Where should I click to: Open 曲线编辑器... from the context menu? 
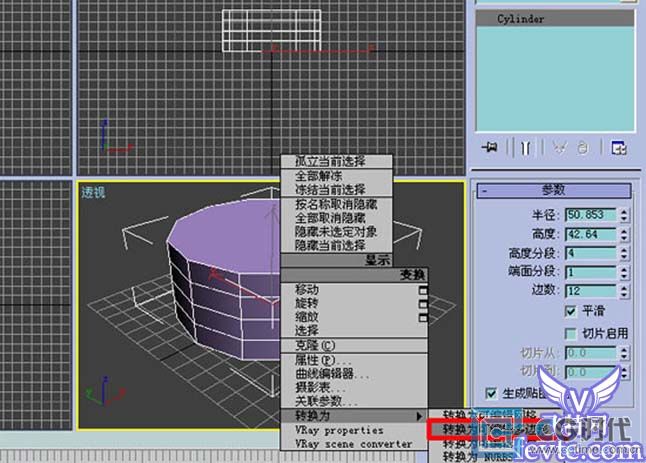coord(354,374)
